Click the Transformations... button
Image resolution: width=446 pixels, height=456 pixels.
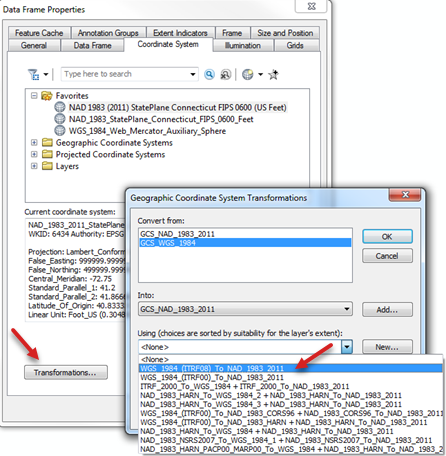click(66, 372)
